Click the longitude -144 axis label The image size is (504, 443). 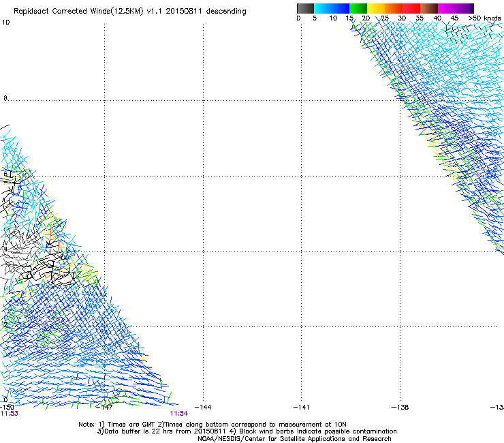tap(203, 408)
